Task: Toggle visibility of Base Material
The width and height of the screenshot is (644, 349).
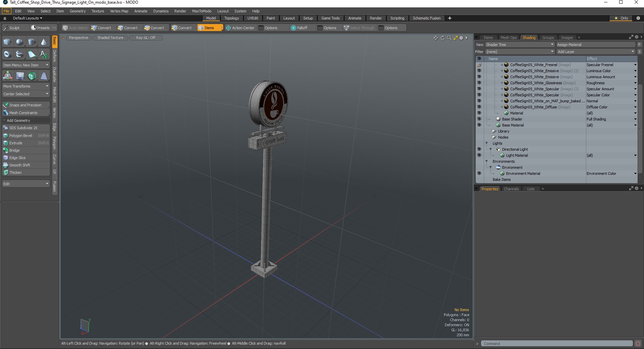Action: click(479, 125)
